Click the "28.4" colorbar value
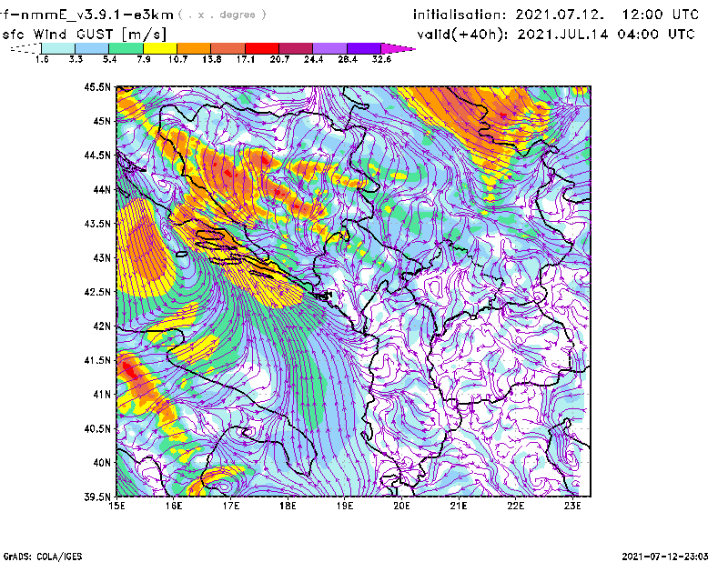Screen dimensions: 728x562 click(348, 59)
